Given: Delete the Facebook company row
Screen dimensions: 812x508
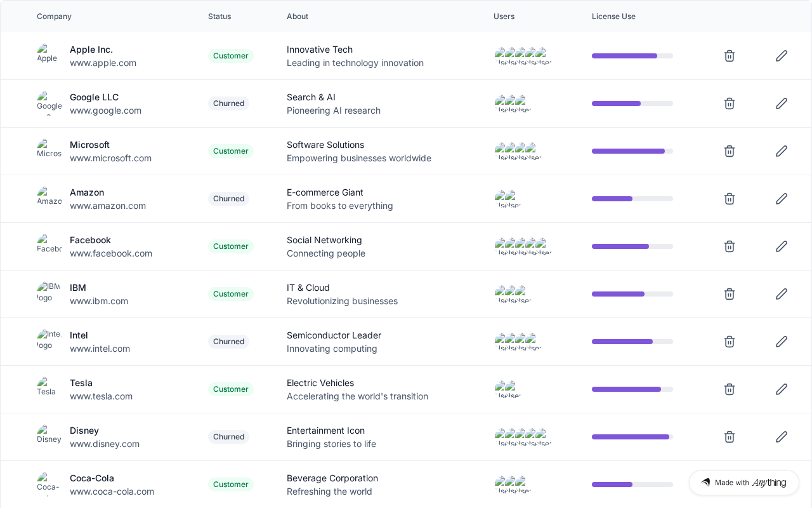Looking at the screenshot, I should coord(730,246).
